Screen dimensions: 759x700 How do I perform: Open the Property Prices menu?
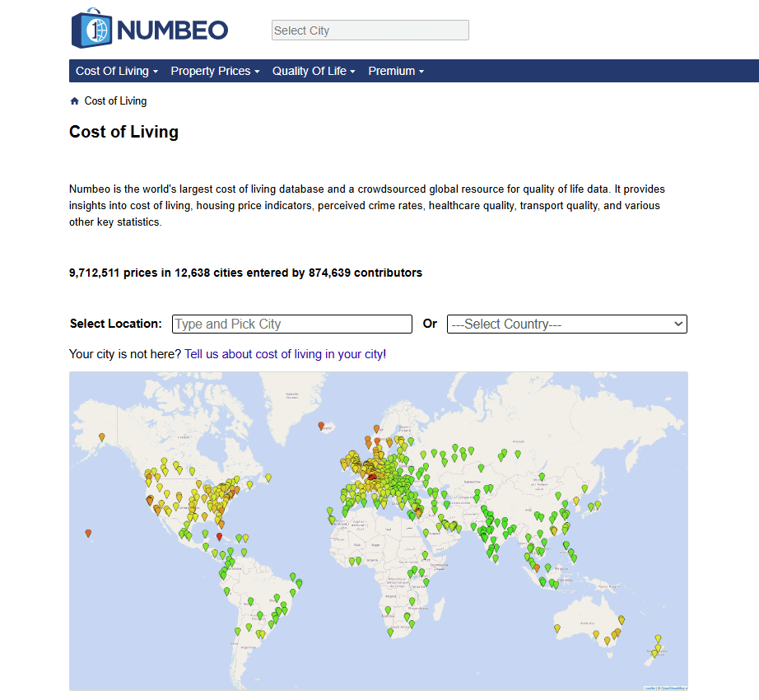tap(215, 71)
